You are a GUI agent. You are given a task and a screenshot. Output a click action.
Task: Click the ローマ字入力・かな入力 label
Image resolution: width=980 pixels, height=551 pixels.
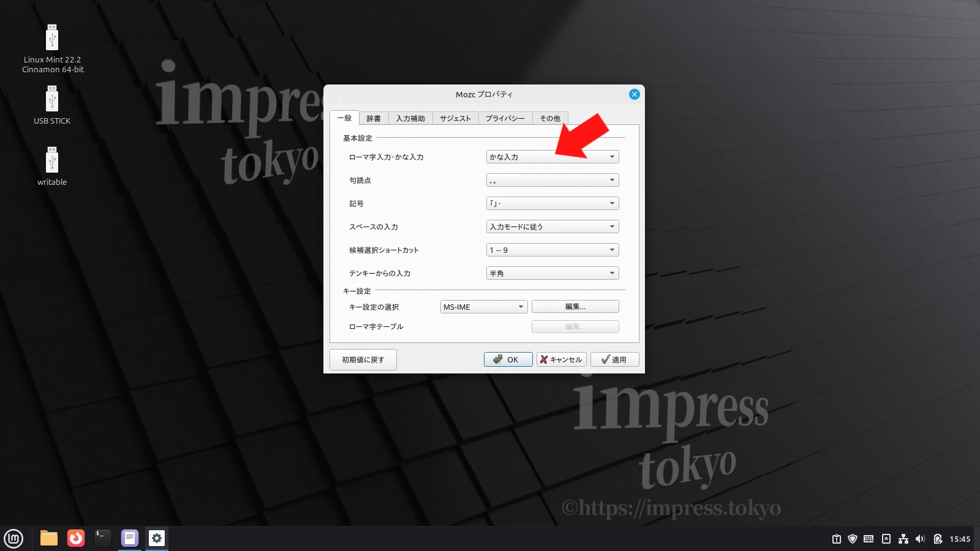pos(386,157)
